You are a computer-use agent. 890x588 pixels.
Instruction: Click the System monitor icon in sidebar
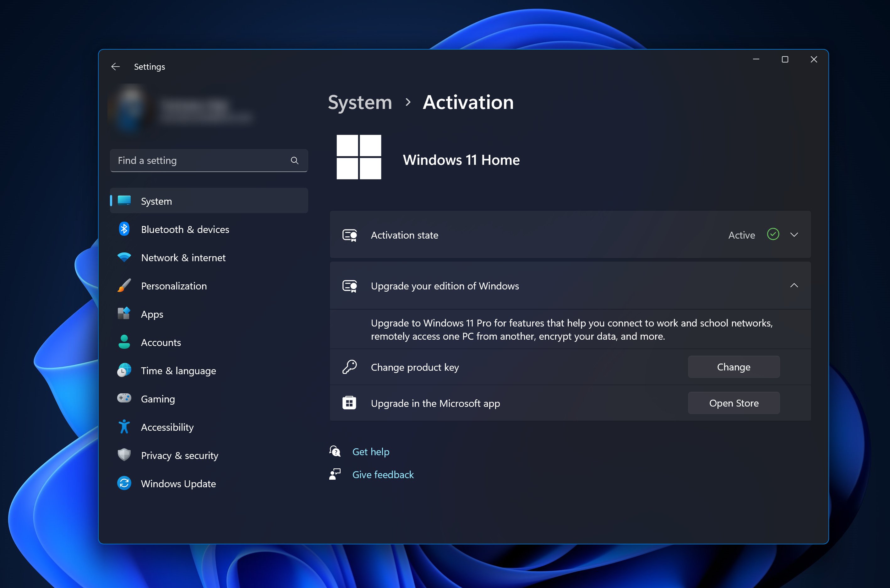(x=124, y=201)
